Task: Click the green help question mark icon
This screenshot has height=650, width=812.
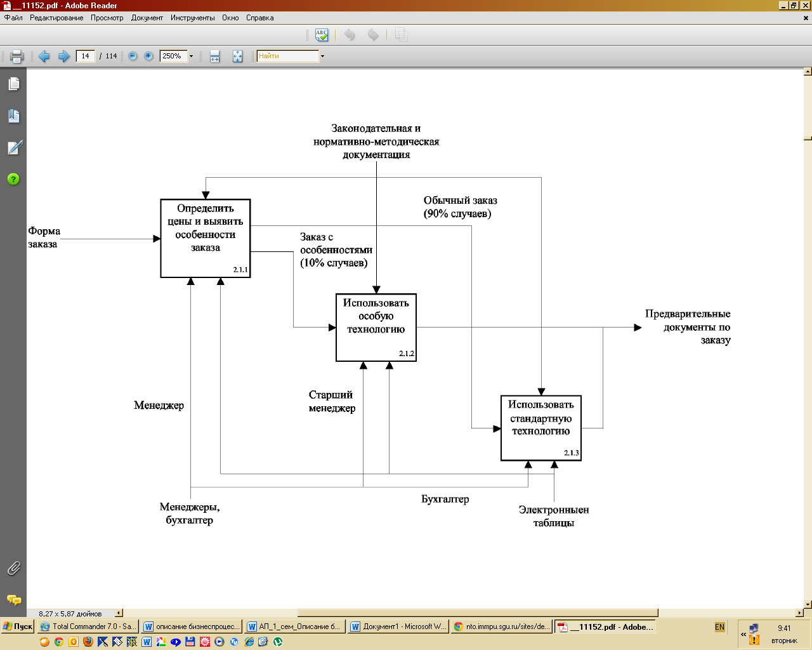Action: [13, 179]
